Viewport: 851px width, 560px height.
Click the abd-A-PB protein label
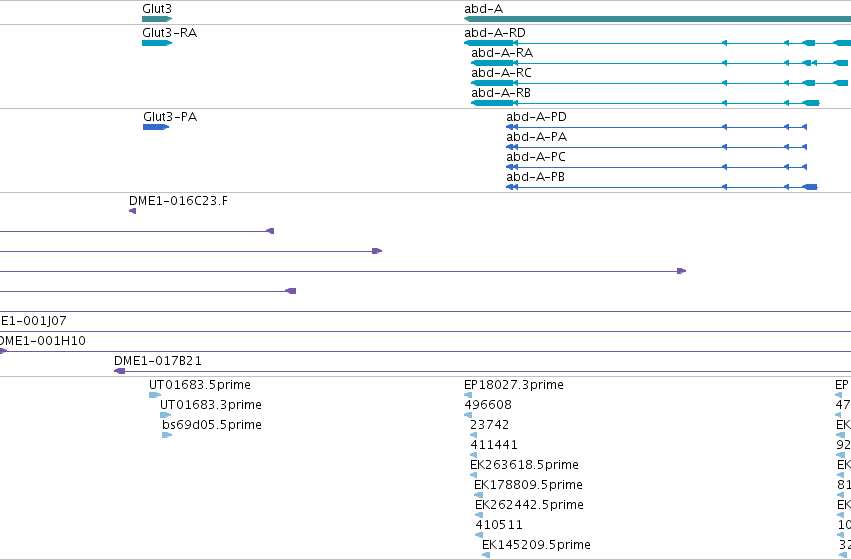536,177
